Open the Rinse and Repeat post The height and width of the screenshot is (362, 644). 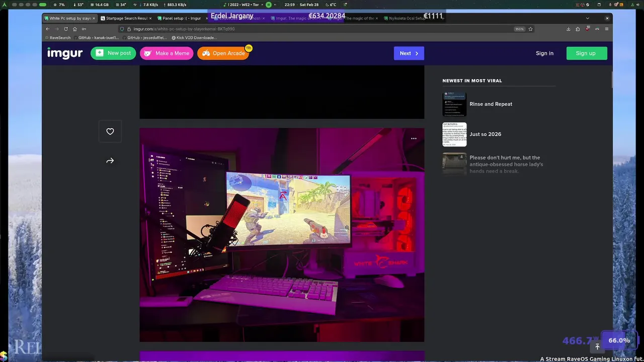(x=491, y=104)
